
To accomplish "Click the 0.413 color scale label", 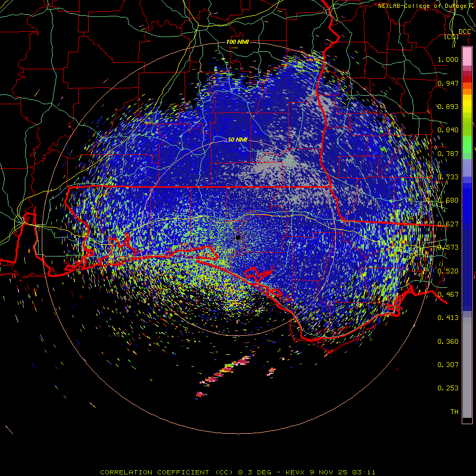I will (448, 317).
